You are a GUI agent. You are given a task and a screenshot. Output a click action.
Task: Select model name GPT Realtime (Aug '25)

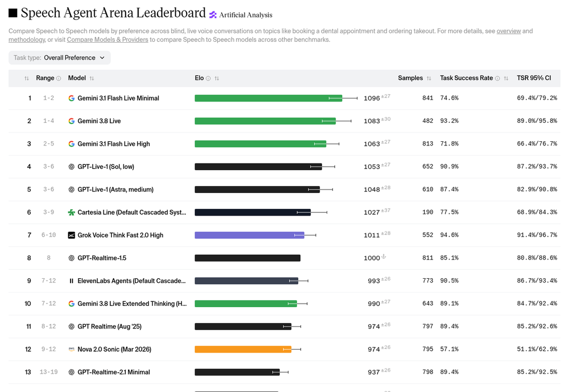point(110,326)
